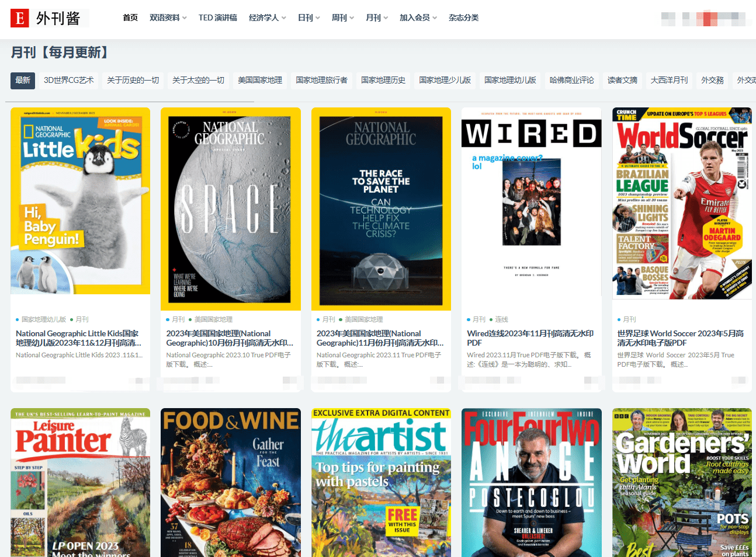Screen dimensions: 756x557
Task: Open the National Geographic SPACE cover
Action: [x=231, y=209]
